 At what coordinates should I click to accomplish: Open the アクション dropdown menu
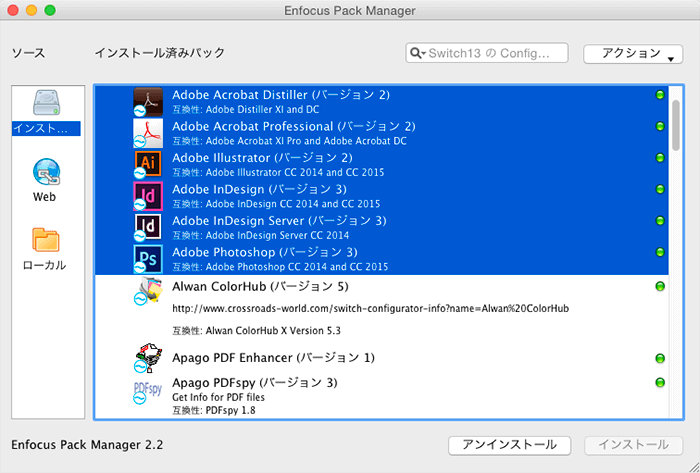click(x=633, y=54)
